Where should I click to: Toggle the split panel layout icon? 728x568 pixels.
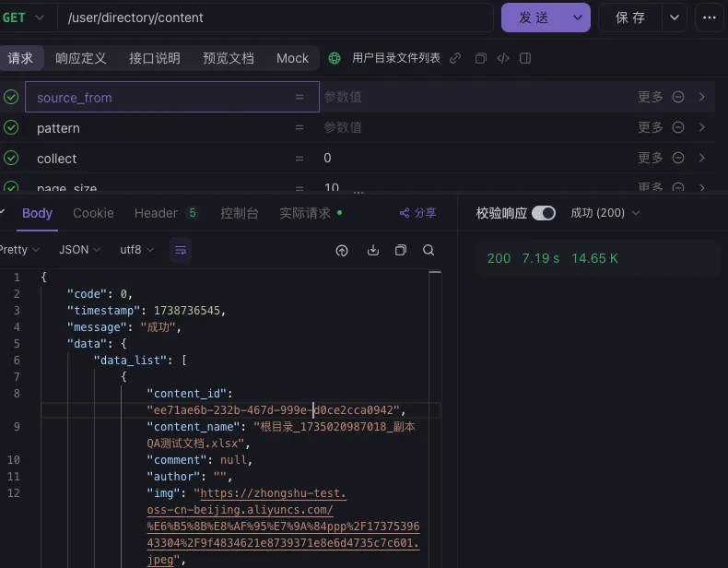[x=525, y=58]
